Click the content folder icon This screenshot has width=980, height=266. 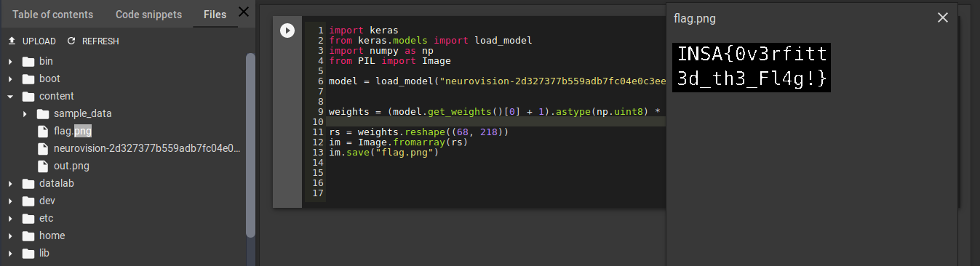[28, 97]
